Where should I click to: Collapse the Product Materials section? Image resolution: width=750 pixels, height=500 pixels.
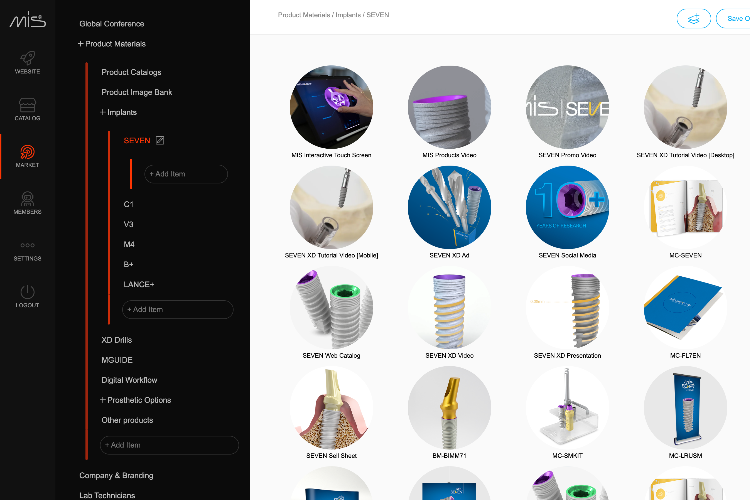80,44
